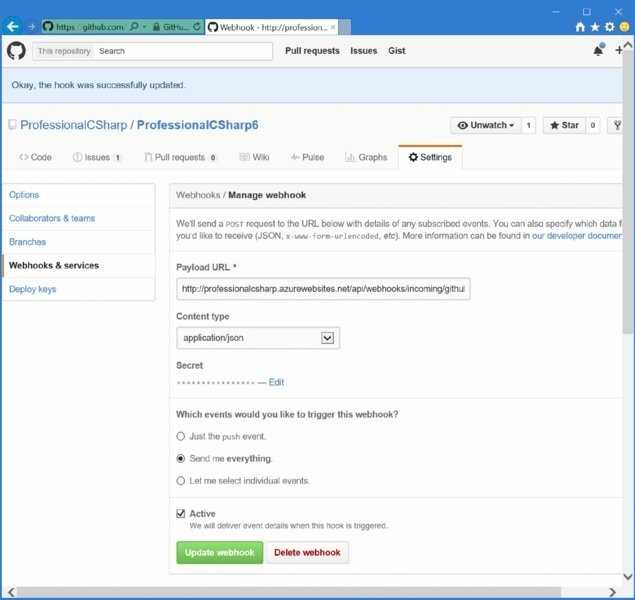The width and height of the screenshot is (635, 600).
Task: Click the watchers count 1
Action: [x=528, y=125]
